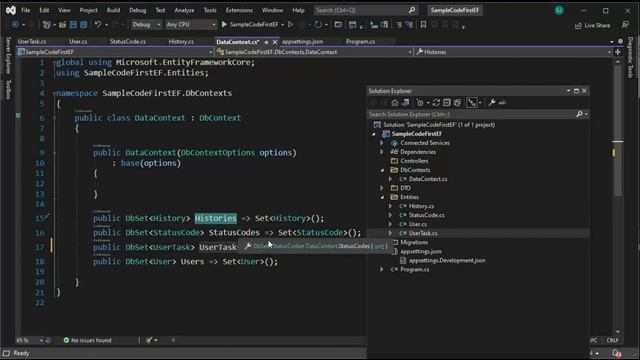Viewport: 640px width, 360px height.
Task: Switch to the History.cs editor tab
Action: [181, 42]
